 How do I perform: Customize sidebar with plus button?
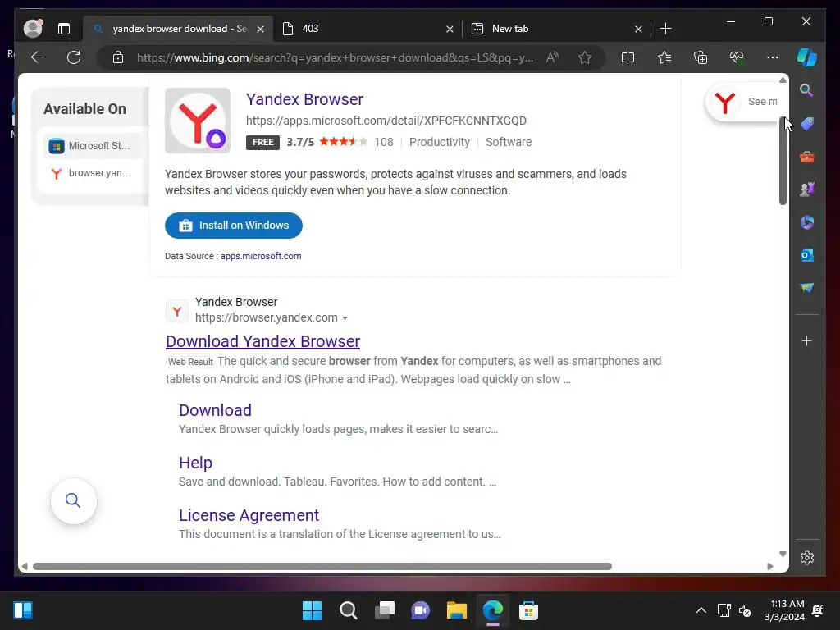tap(807, 340)
